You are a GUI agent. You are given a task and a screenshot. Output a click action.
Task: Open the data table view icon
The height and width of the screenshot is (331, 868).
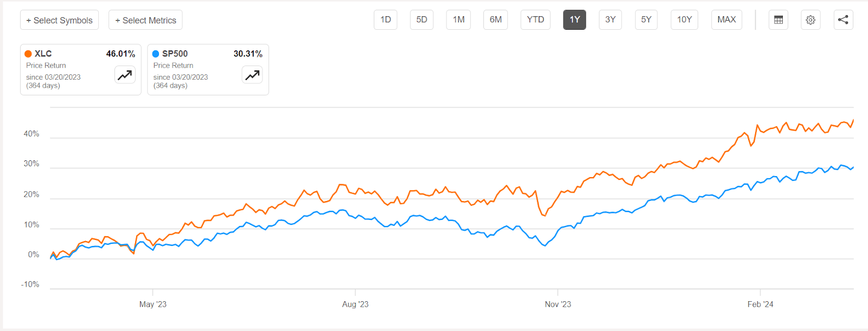coord(778,20)
